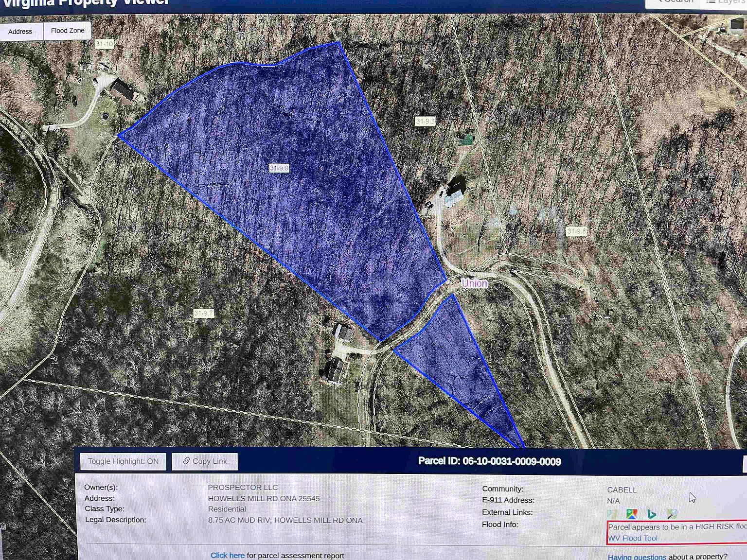Open the Search panel

pos(674,2)
